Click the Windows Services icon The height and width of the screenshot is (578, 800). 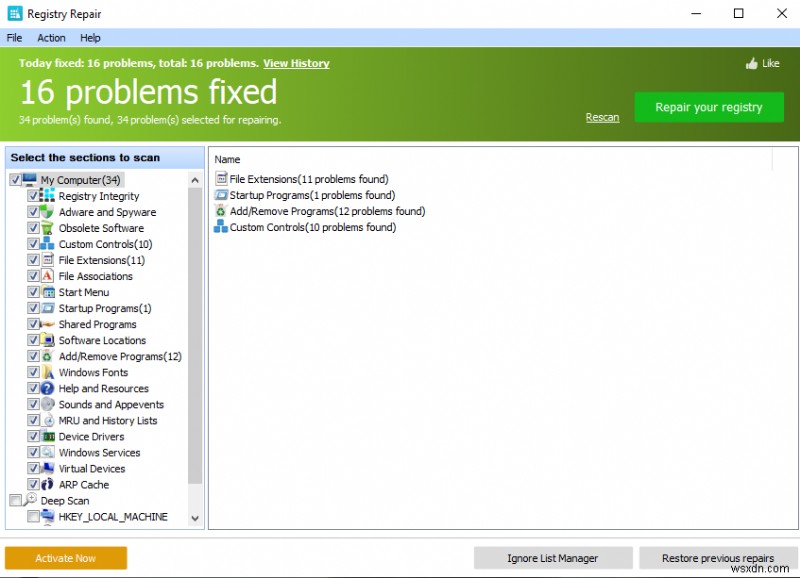(x=47, y=453)
